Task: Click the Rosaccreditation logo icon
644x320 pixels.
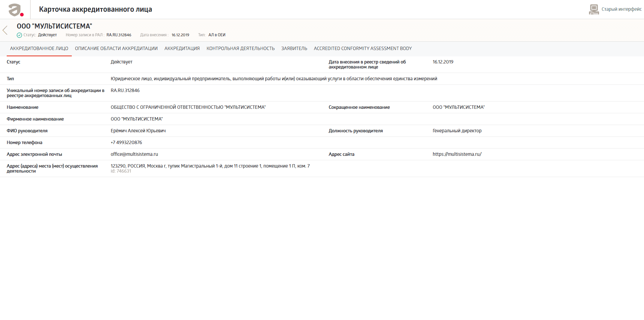Action: click(16, 10)
